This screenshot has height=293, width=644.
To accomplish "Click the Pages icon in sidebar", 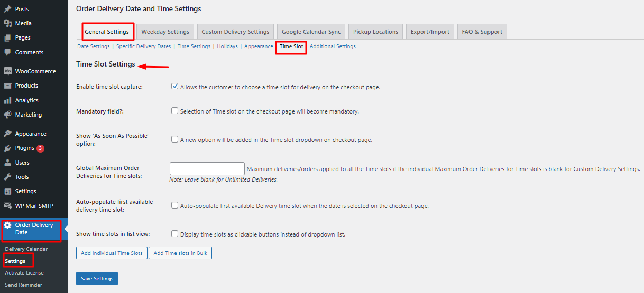I will tap(7, 37).
